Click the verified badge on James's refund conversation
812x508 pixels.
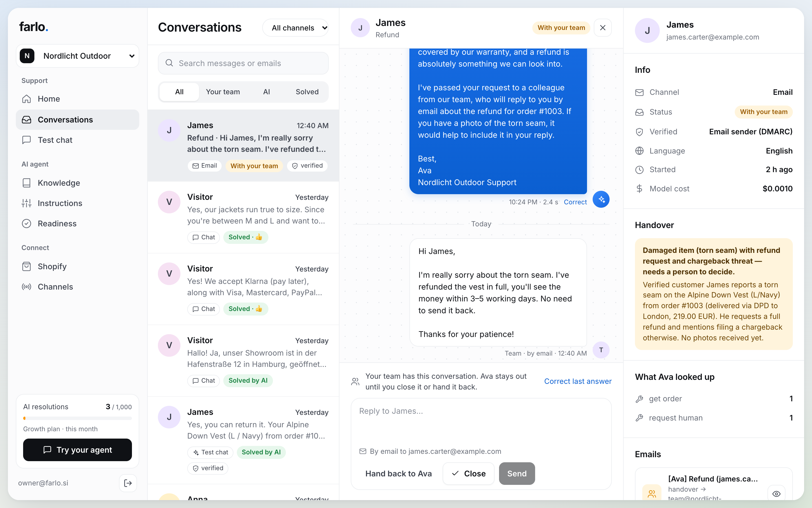point(307,166)
